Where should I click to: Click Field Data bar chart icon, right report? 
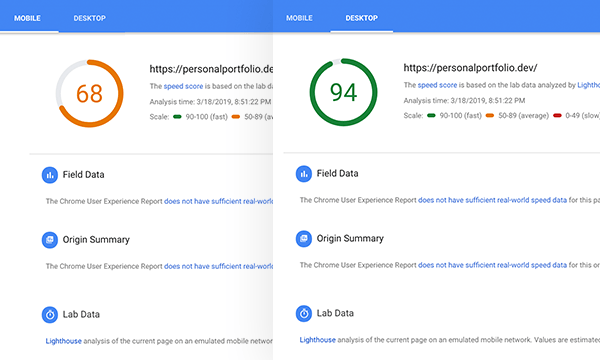tap(304, 174)
